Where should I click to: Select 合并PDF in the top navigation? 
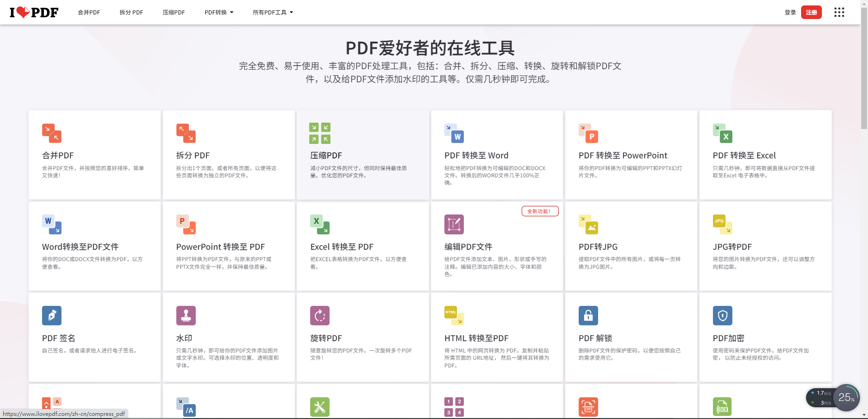[89, 12]
